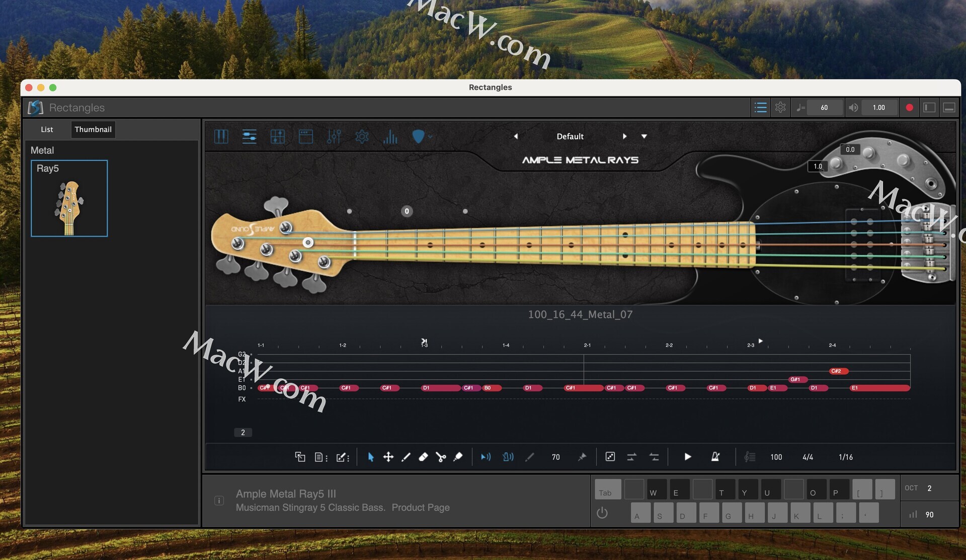Select the scissors split tool
966x560 pixels.
tap(441, 457)
